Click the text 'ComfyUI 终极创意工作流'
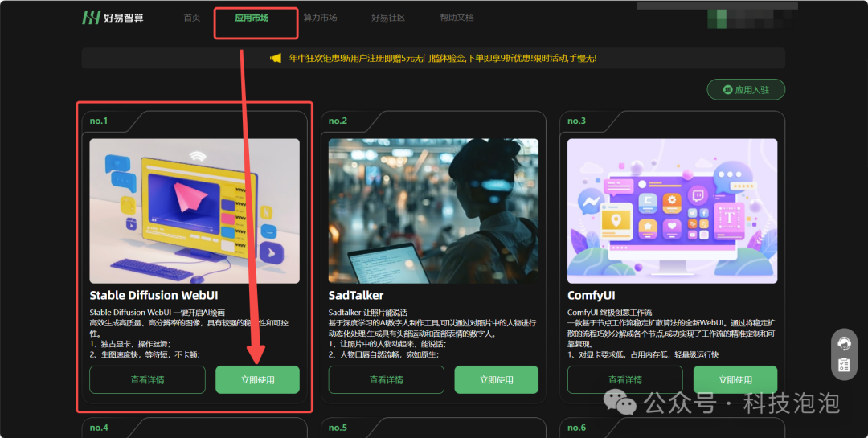868x438 pixels. click(609, 313)
